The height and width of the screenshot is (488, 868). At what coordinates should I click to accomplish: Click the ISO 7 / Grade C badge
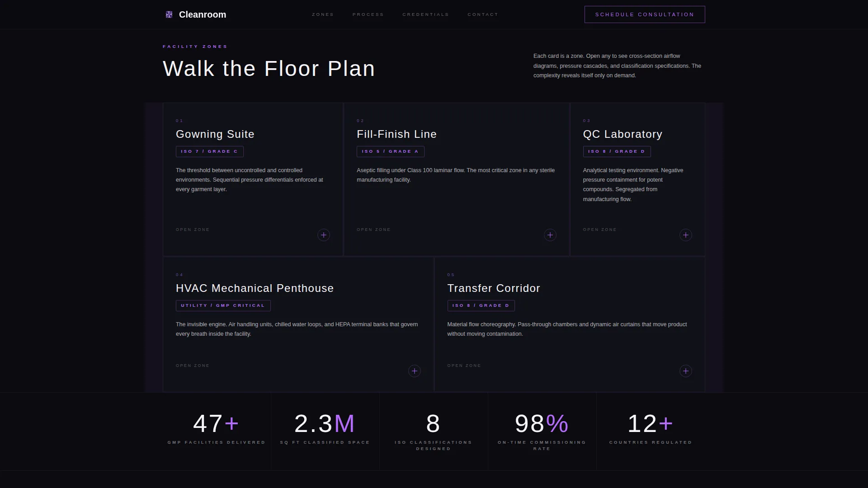pos(210,151)
